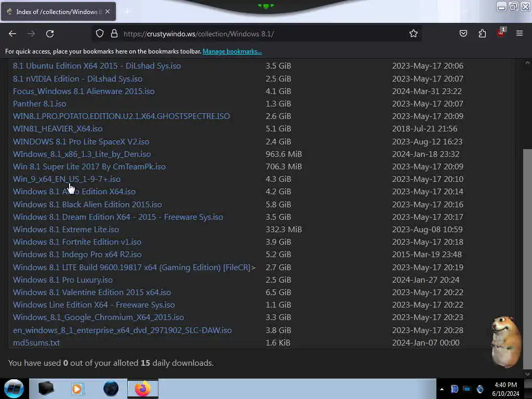532x399 pixels.
Task: Open Focus_Windows 8.1 Alienware 2015.iso
Action: pos(84,91)
